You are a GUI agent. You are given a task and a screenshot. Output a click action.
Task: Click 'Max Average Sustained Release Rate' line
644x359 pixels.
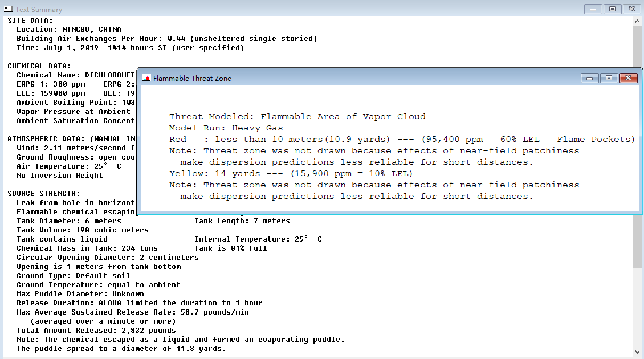(133, 312)
